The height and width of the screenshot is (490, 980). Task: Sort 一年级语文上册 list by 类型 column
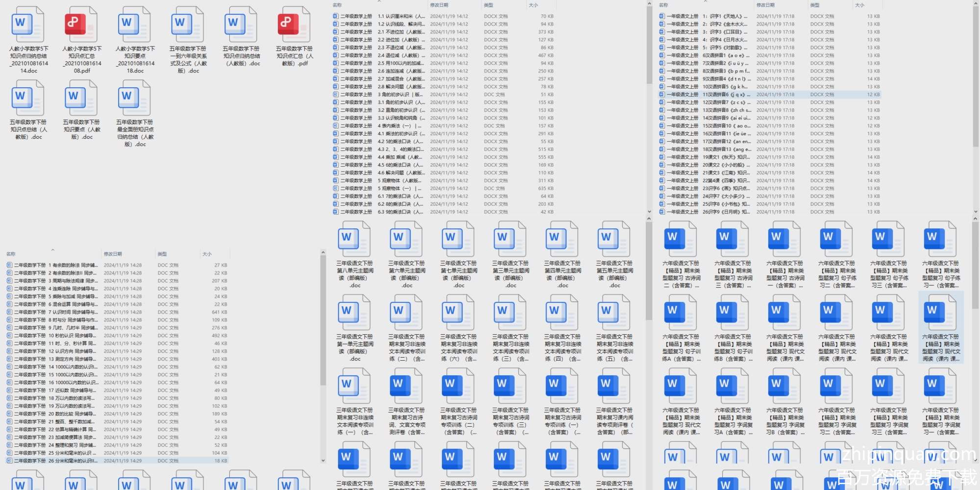(814, 5)
